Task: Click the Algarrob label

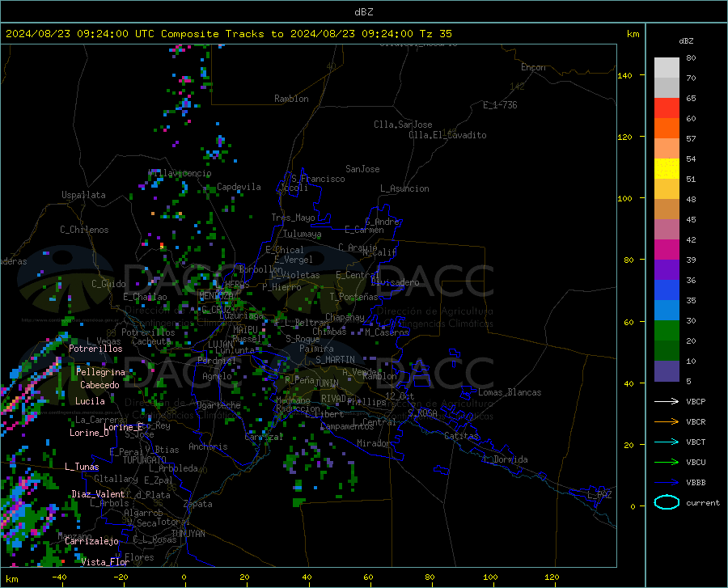Action: tap(143, 513)
